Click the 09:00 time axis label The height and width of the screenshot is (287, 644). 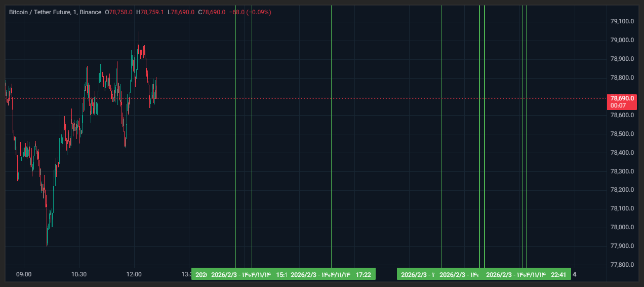24,274
